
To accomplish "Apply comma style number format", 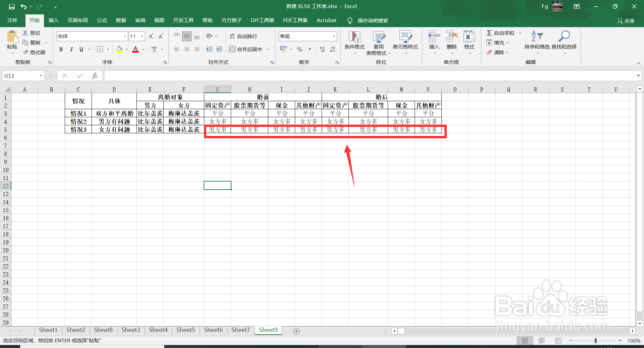I will click(310, 49).
